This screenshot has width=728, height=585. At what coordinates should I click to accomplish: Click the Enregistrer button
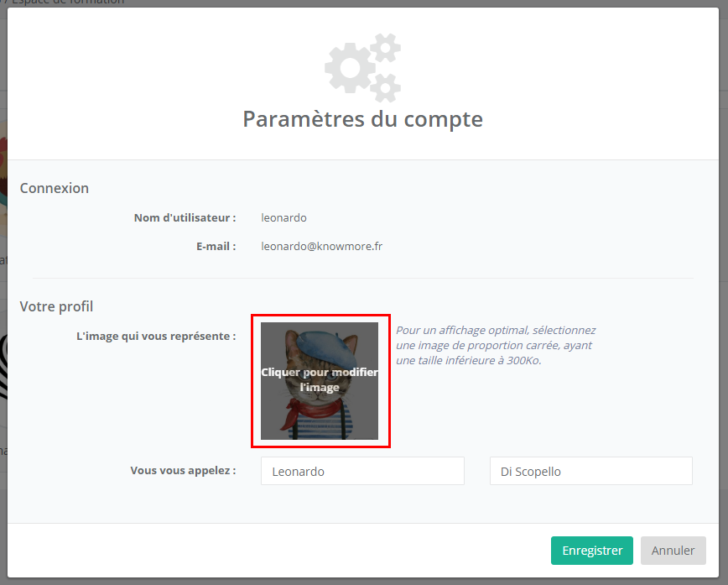point(591,551)
